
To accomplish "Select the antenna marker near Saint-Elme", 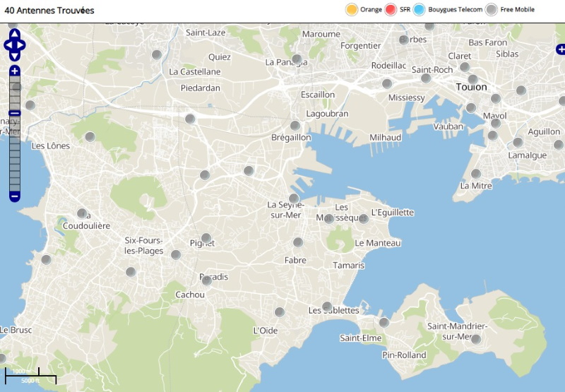I will point(383,322).
